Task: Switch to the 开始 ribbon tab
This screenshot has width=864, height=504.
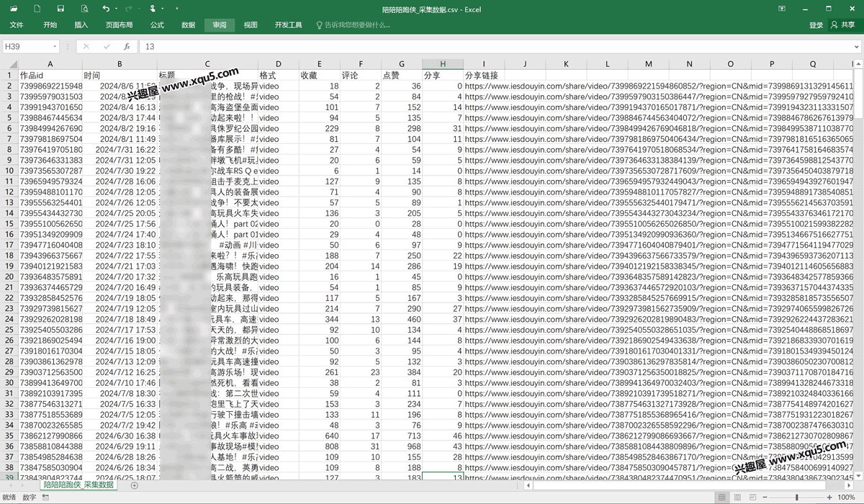Action: coord(50,25)
